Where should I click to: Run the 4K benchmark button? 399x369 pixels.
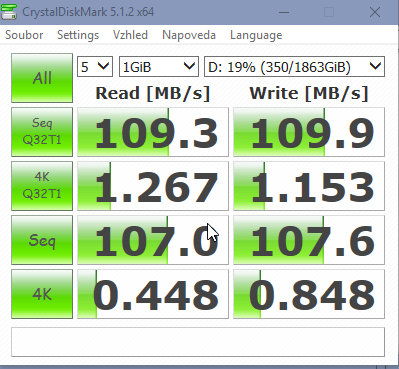coord(42,294)
